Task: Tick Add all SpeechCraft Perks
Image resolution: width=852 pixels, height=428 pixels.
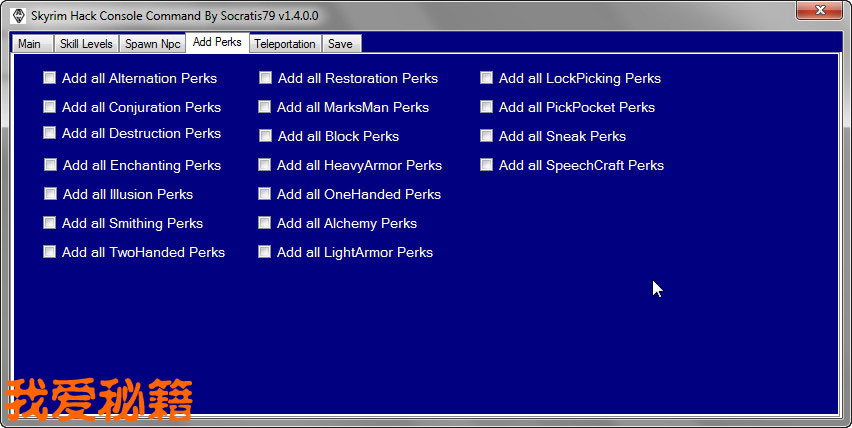Action: pos(486,165)
